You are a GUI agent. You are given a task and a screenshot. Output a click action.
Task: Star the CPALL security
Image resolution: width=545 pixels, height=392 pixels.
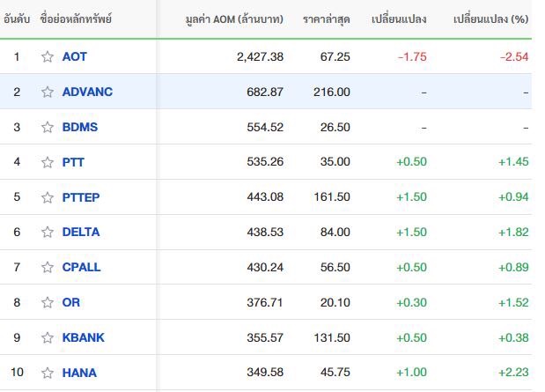[x=48, y=267]
